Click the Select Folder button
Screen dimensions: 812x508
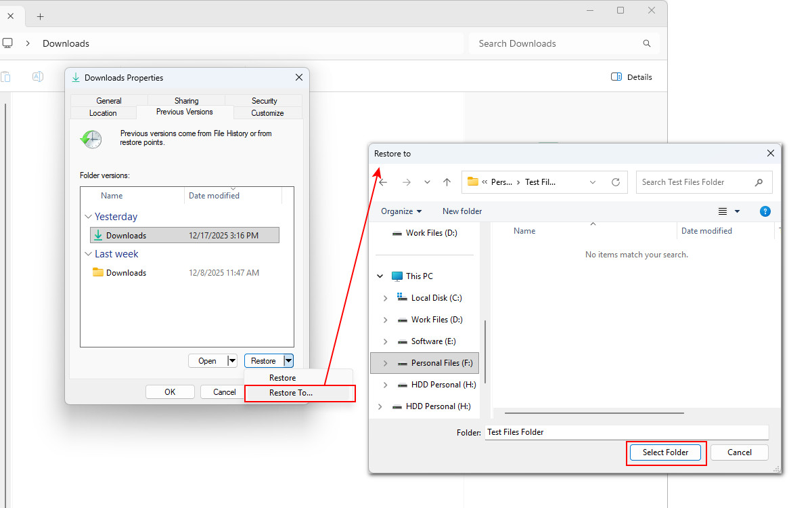[x=665, y=452]
